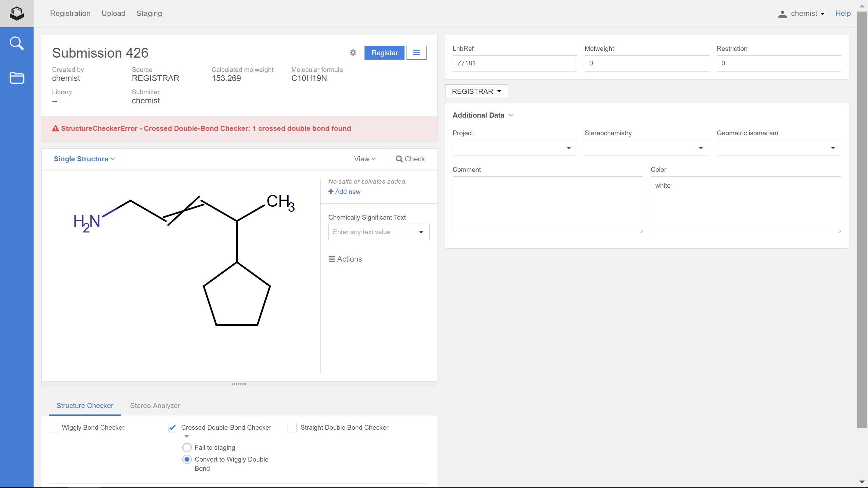Click into the Molweight field

tap(647, 63)
